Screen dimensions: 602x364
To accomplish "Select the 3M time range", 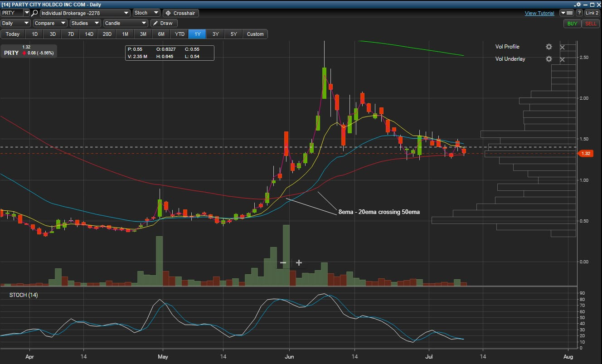I will [x=143, y=34].
